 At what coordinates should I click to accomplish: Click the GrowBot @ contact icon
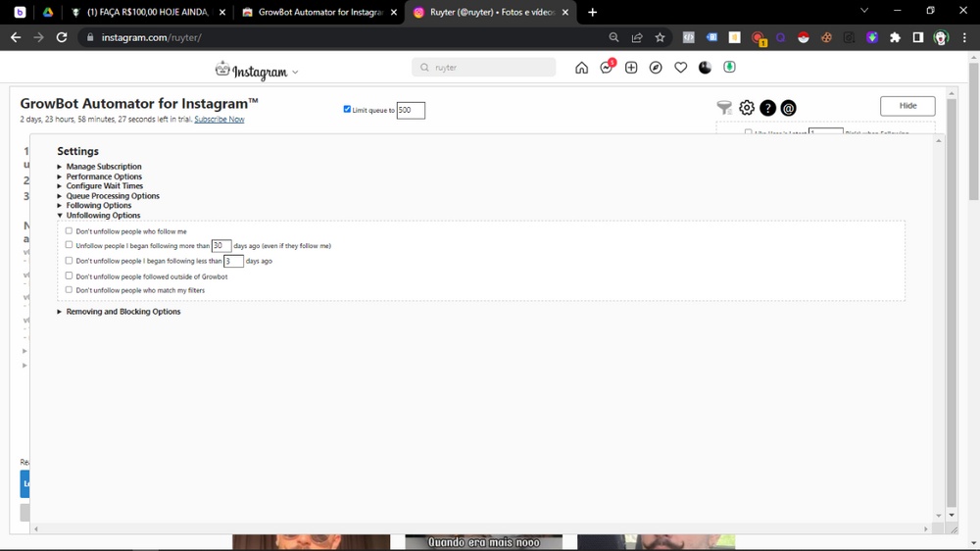click(x=789, y=108)
